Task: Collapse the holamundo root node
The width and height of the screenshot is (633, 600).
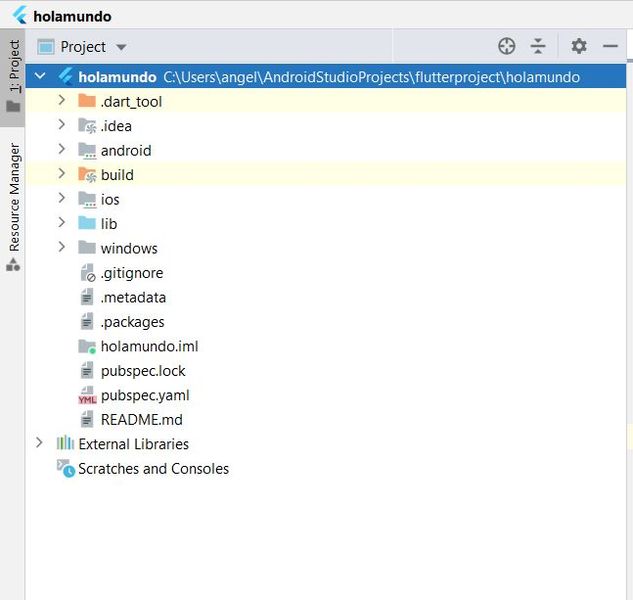Action: [40, 76]
